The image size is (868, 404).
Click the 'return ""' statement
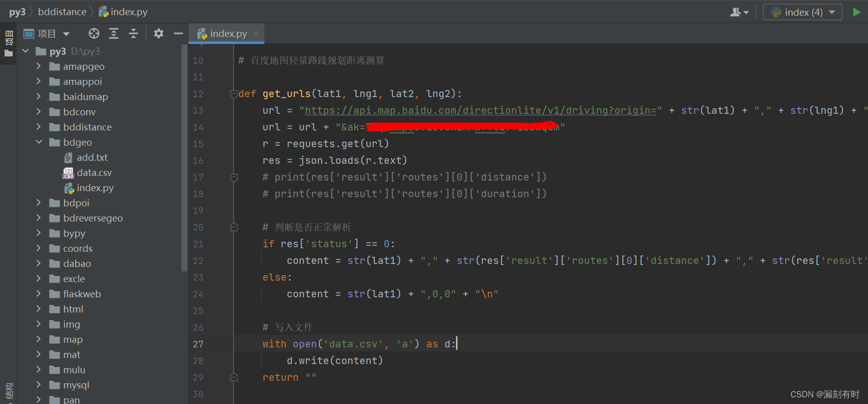289,377
